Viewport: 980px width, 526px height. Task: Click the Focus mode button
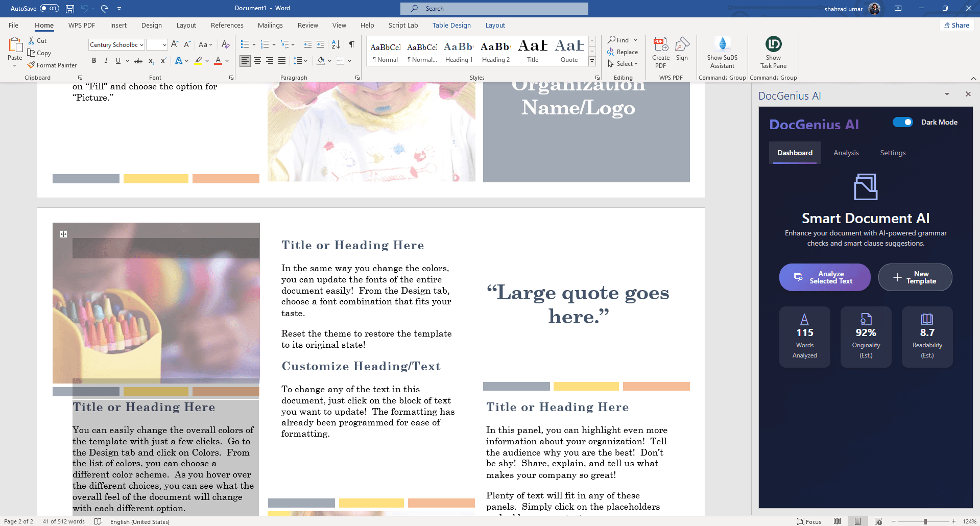tap(809, 521)
